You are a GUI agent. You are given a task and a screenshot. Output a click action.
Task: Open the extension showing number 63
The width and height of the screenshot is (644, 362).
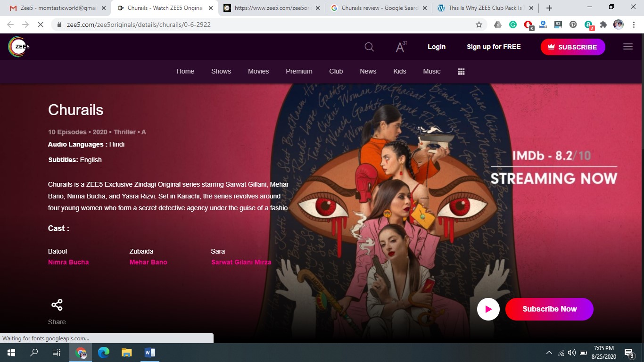click(558, 25)
